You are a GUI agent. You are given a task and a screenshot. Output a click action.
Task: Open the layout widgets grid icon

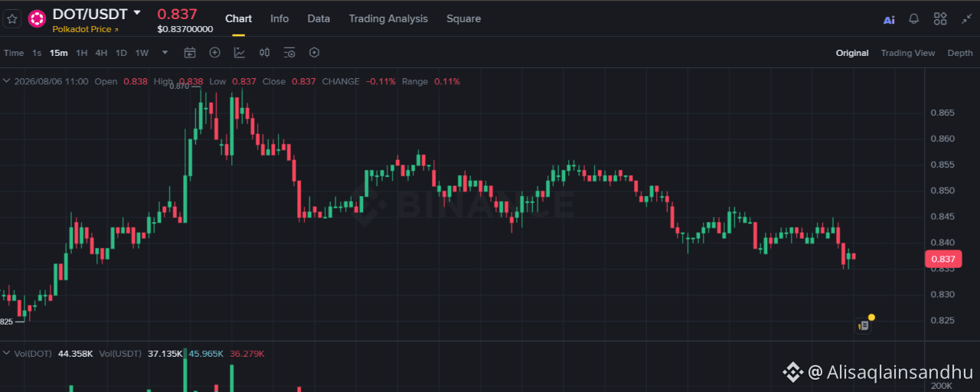[940, 19]
